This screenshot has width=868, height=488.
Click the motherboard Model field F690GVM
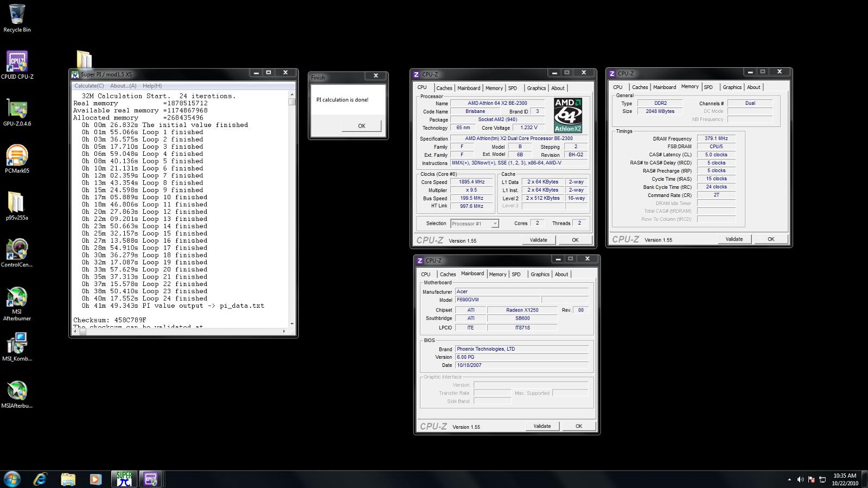[x=497, y=300]
